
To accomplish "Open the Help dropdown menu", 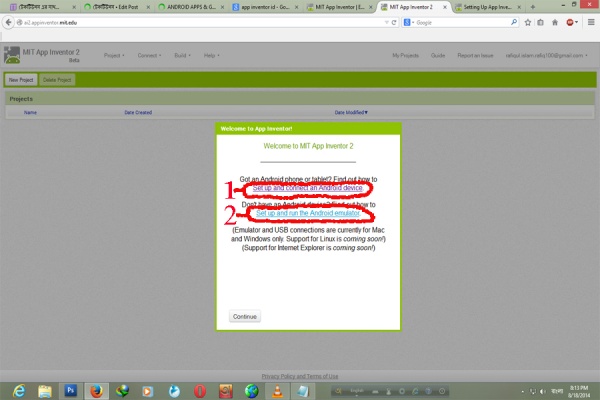I will [212, 56].
